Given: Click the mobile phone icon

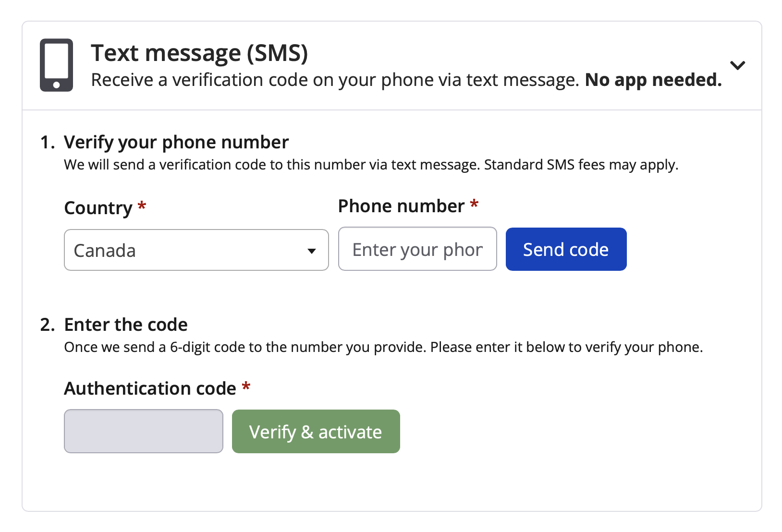Looking at the screenshot, I should click(56, 65).
